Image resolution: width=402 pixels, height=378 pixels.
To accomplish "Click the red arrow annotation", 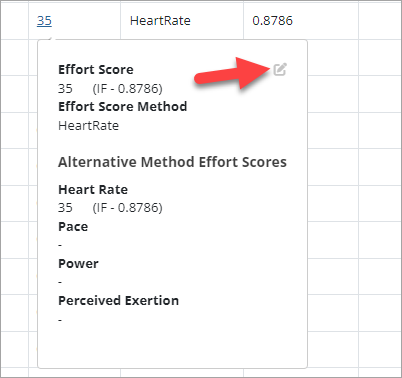I will point(232,73).
